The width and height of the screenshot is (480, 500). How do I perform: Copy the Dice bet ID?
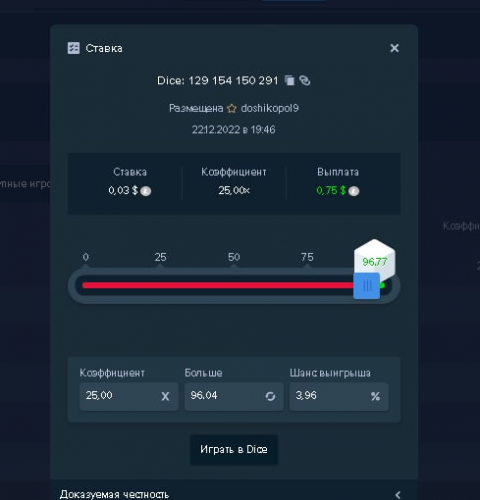[x=290, y=80]
